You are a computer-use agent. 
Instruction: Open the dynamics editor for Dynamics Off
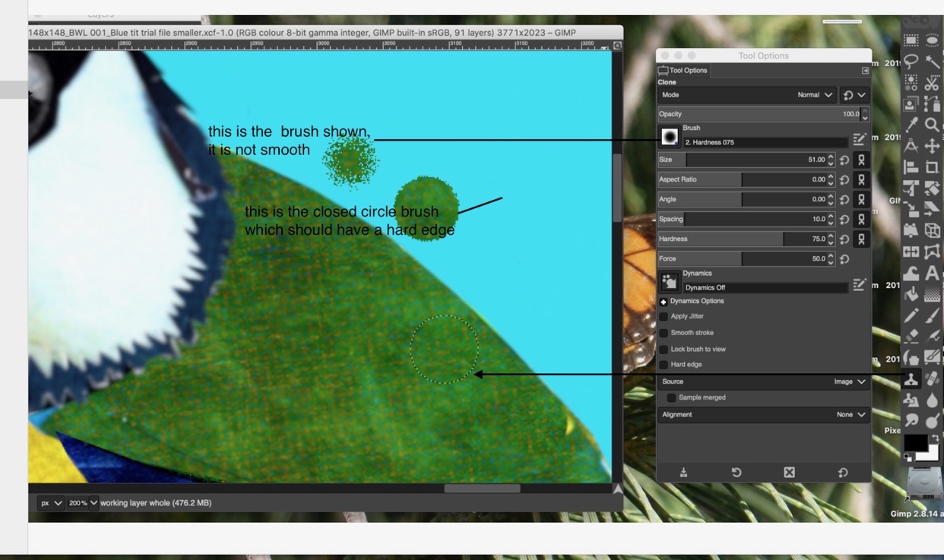[859, 284]
